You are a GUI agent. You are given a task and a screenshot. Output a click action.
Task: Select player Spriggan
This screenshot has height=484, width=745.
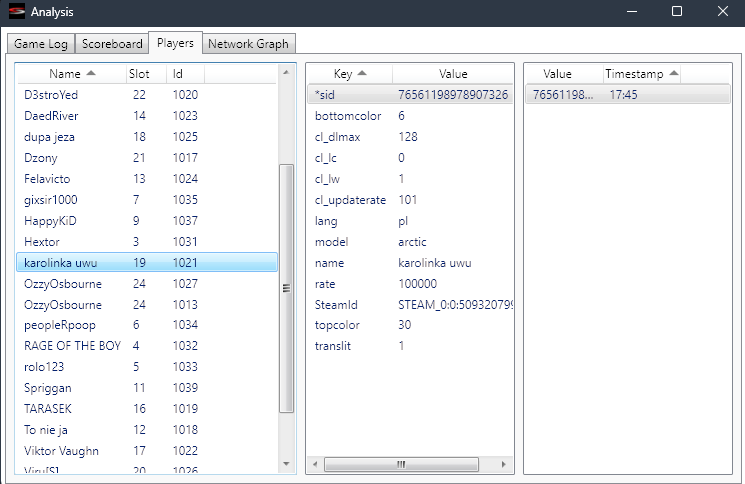[147, 388]
